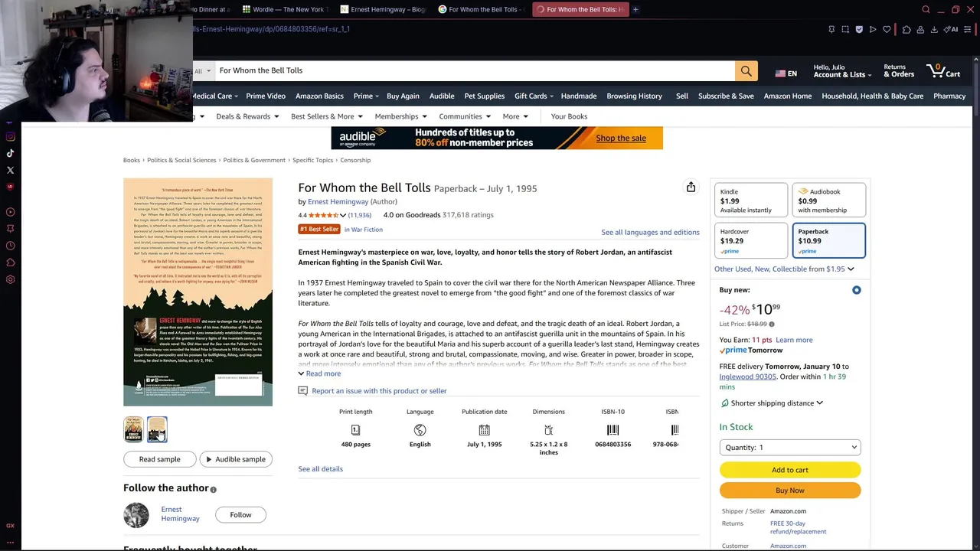Select the Hardcover $19.29 format option

750,241
